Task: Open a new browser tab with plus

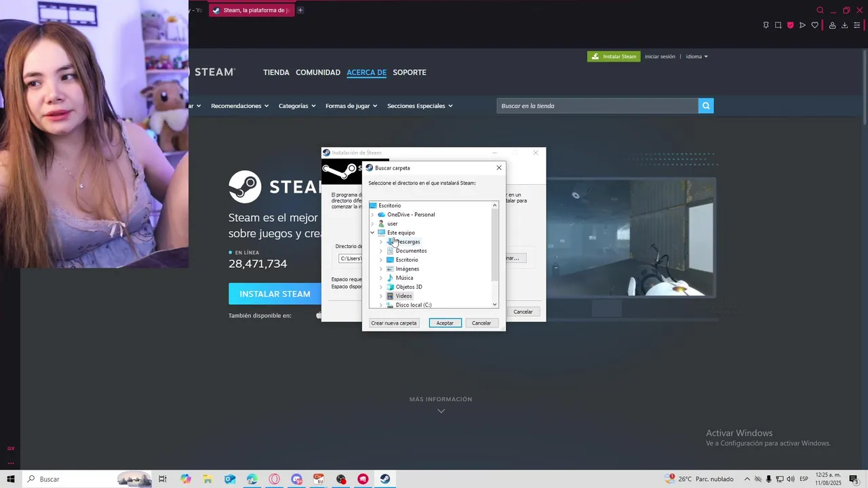Action: click(x=300, y=10)
